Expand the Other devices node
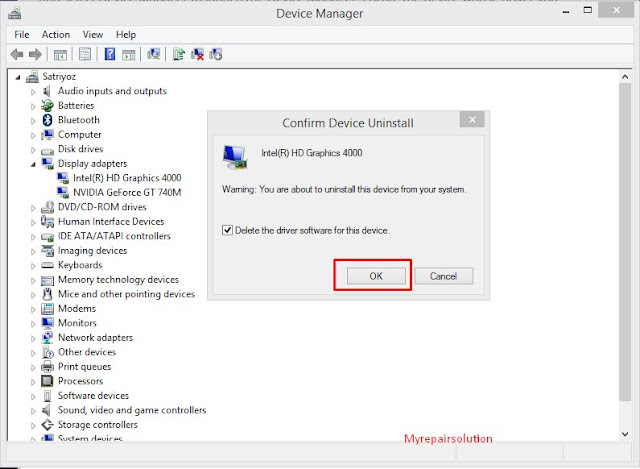640x469 pixels. [33, 353]
